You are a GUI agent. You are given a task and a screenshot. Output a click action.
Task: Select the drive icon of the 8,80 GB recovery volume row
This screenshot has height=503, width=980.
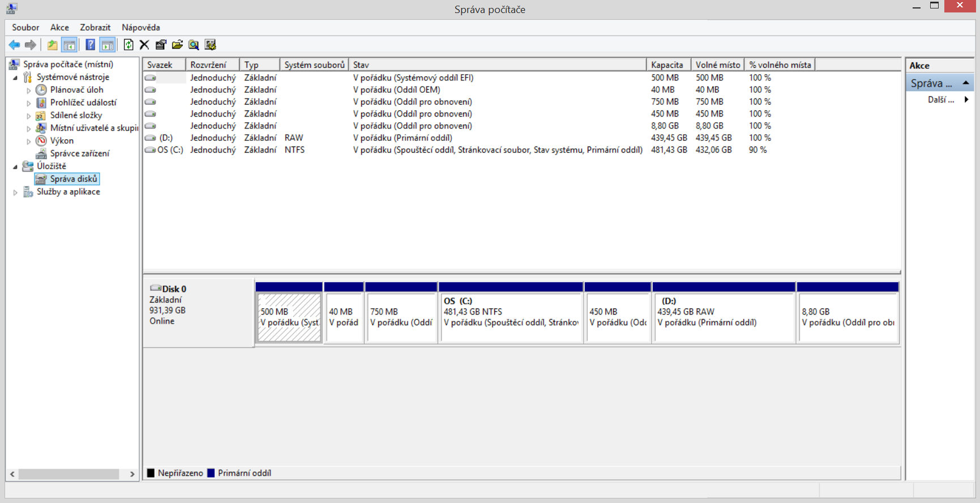coord(150,126)
